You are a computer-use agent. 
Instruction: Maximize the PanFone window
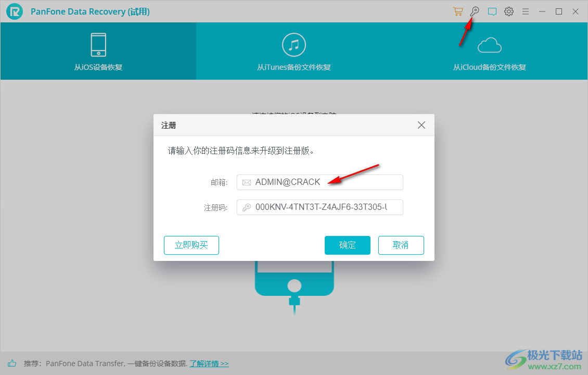point(559,11)
